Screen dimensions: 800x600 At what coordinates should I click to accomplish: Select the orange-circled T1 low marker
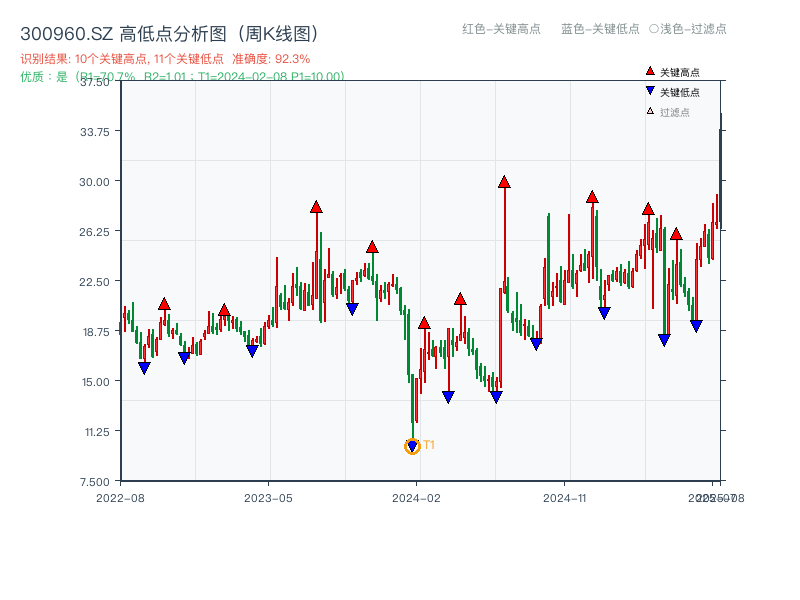tap(412, 446)
